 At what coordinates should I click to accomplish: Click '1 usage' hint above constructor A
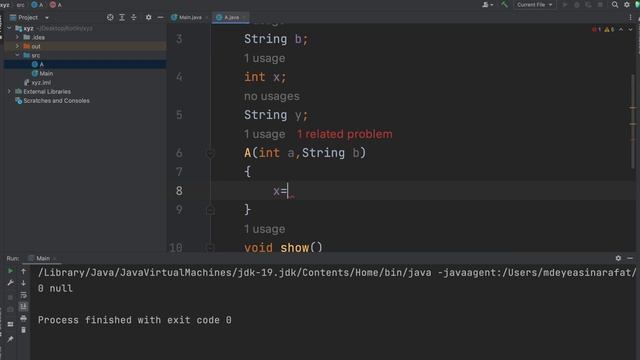point(264,134)
